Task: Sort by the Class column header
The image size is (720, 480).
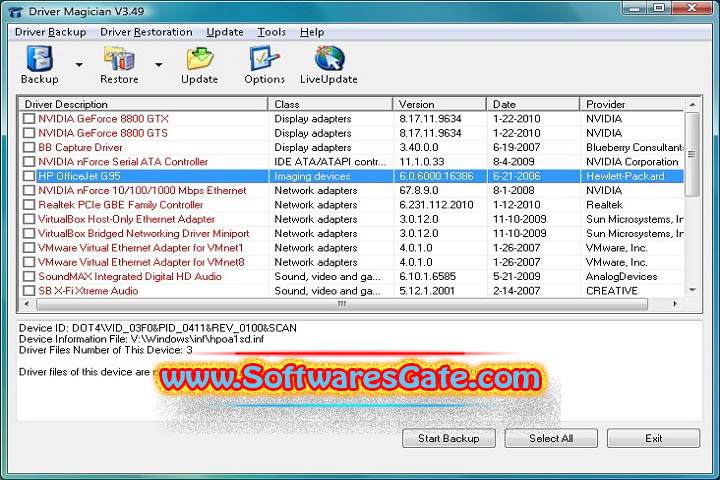Action: tap(331, 104)
